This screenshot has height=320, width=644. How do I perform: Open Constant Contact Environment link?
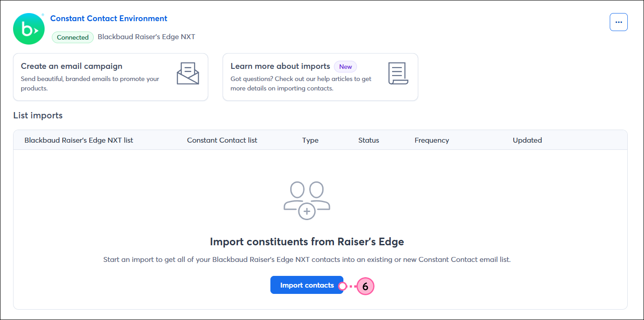109,18
